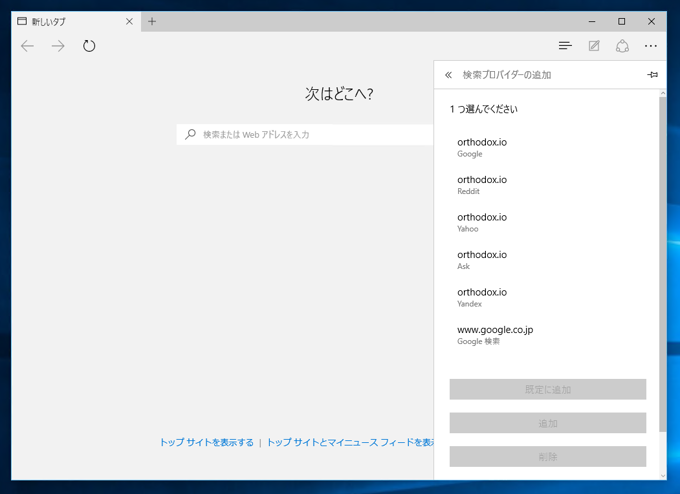
Task: Open the More actions ellipsis menu
Action: click(651, 46)
